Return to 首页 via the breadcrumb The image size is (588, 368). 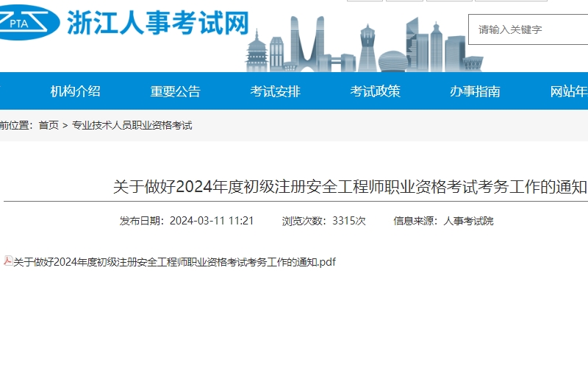pos(49,126)
